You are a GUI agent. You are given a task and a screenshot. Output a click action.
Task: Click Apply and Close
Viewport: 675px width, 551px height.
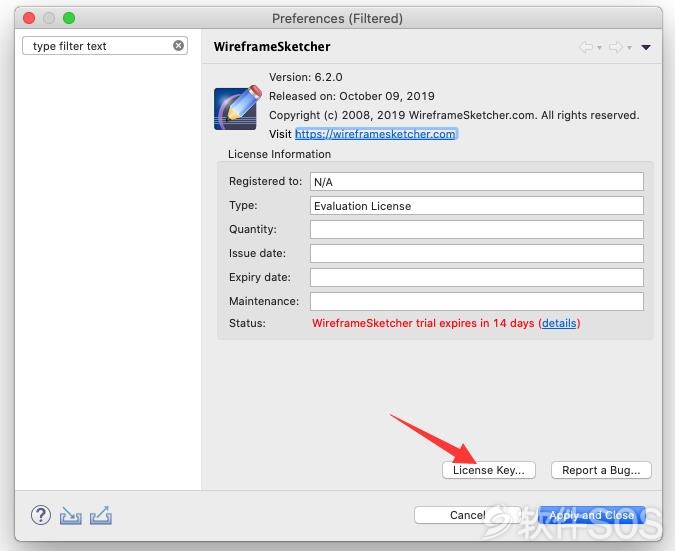pyautogui.click(x=591, y=515)
